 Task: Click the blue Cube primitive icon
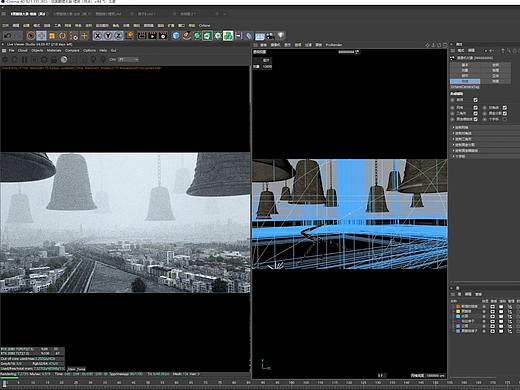point(176,35)
